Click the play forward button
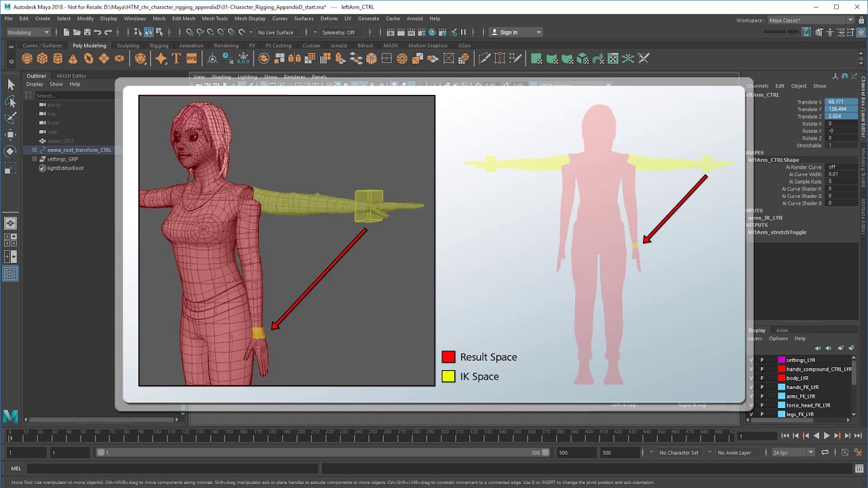Viewport: 868px width, 488px height. click(826, 436)
